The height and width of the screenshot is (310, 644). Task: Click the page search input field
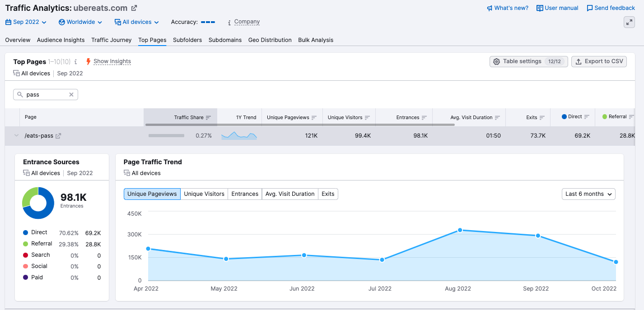[x=46, y=95]
